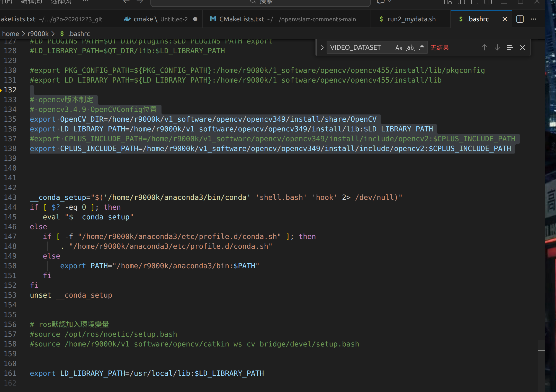Click the split editor right icon
The height and width of the screenshot is (392, 556).
point(520,19)
